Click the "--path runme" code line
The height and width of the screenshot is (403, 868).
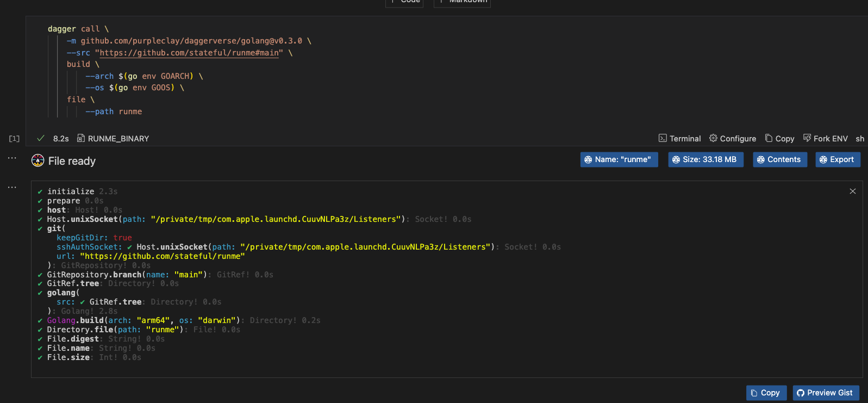click(x=114, y=111)
